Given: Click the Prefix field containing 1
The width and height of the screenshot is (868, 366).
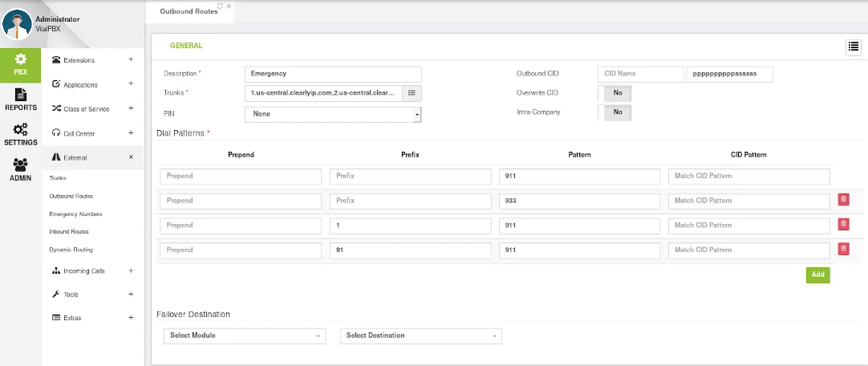Looking at the screenshot, I should (410, 226).
